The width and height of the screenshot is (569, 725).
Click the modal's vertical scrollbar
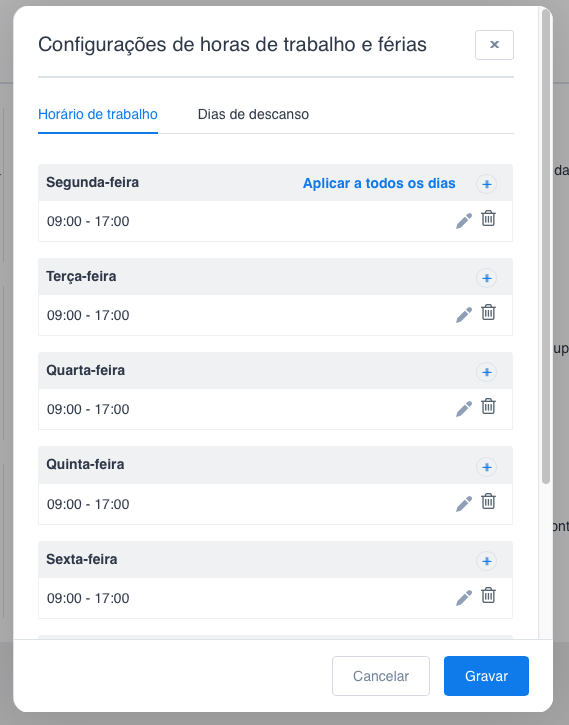(546, 247)
